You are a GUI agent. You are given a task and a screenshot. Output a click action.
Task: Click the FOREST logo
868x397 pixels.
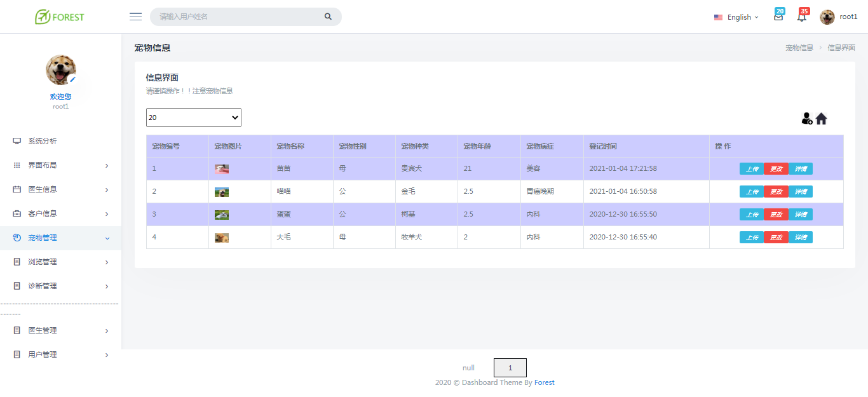[60, 17]
